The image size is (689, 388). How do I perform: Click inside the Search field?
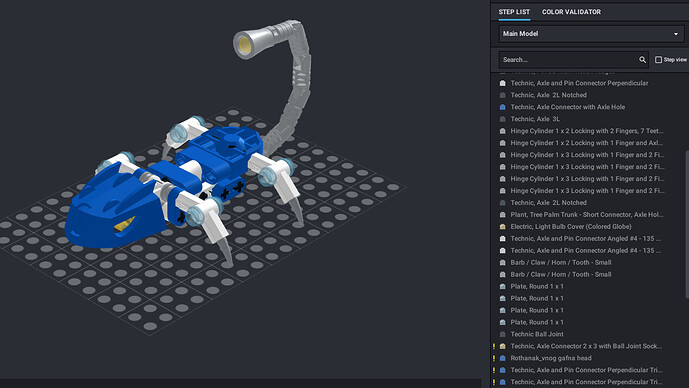(569, 60)
